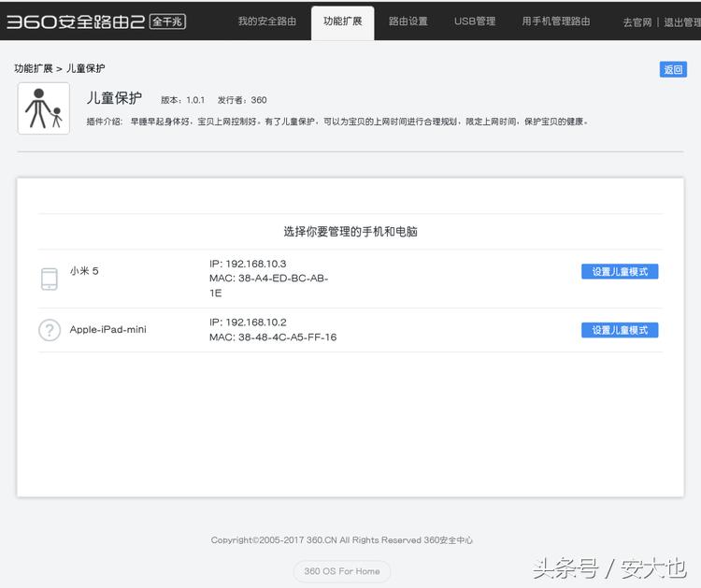The width and height of the screenshot is (701, 588).
Task: Click the 儿童保护 plugin icon
Action: pyautogui.click(x=44, y=108)
